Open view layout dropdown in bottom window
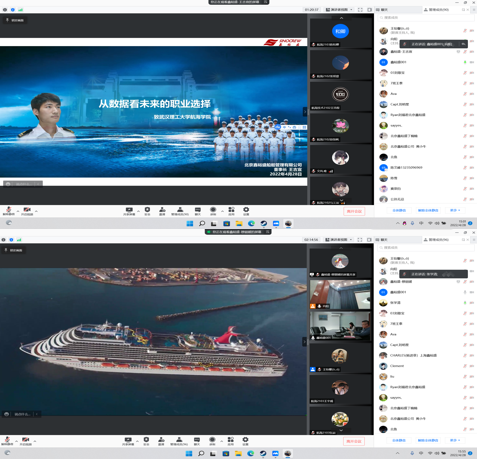Screen dimensions: 477x459 click(x=338, y=240)
